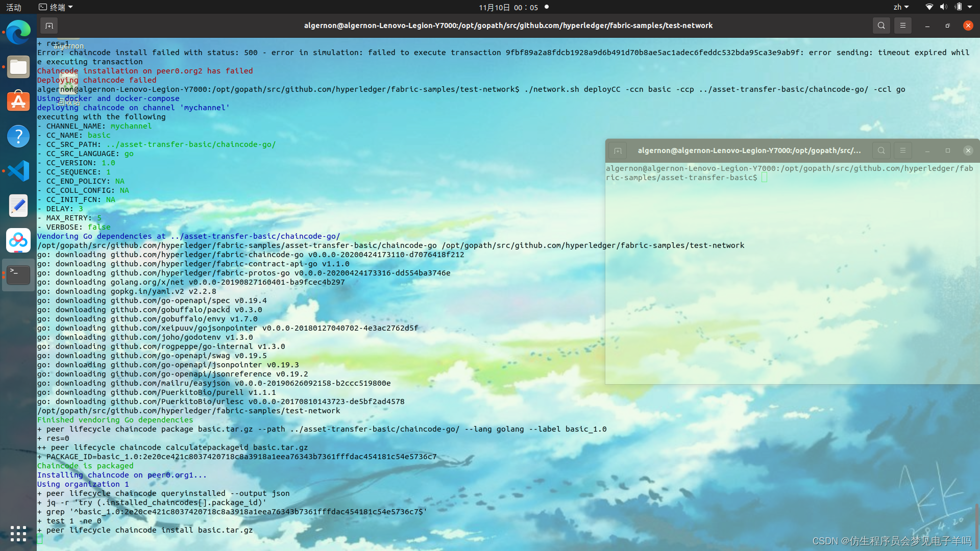Click the new tab icon in main terminal
This screenshot has width=980, height=551.
click(49, 26)
